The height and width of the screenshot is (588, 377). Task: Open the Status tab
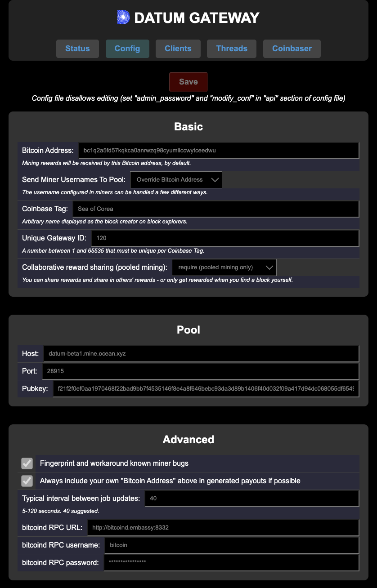(77, 49)
